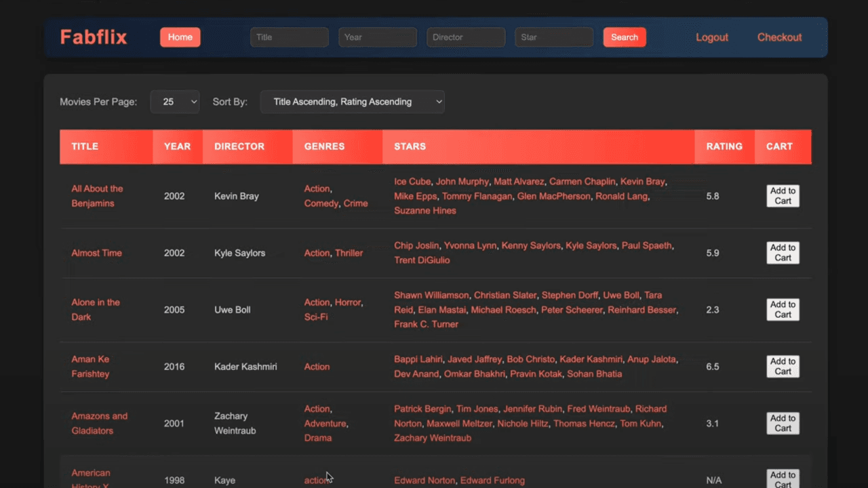Click into the Director search field

click(465, 37)
